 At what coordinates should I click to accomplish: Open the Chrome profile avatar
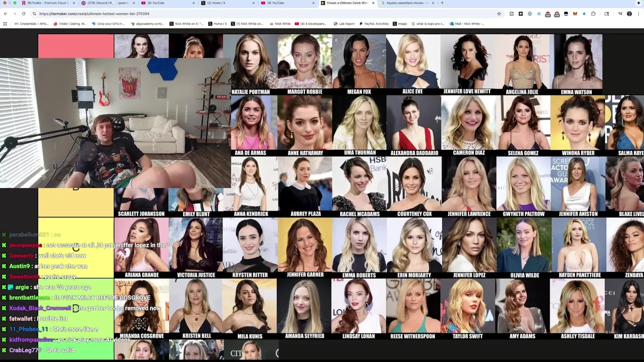[x=629, y=14]
